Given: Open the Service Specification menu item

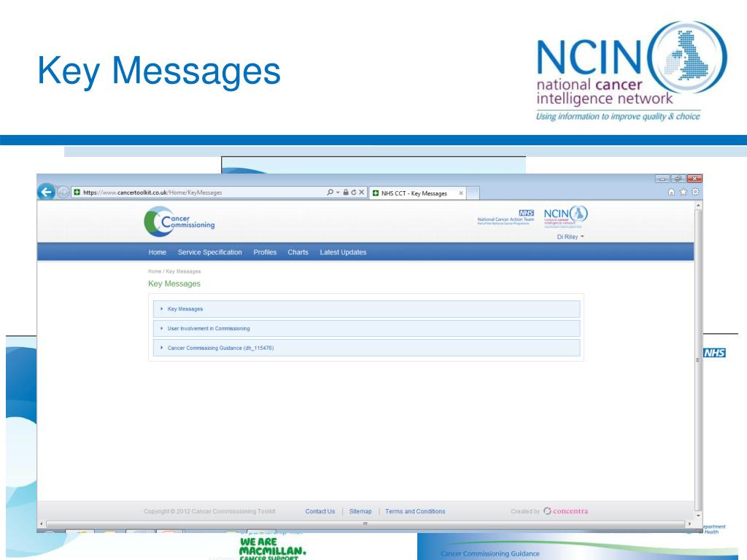Looking at the screenshot, I should coord(209,252).
